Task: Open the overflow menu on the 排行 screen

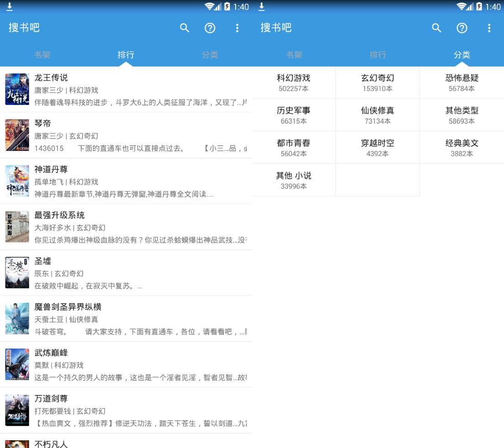Action: [237, 28]
